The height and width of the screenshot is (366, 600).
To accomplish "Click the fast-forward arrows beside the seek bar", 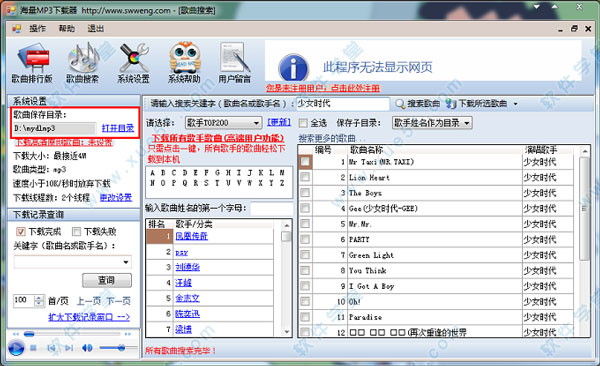I will [x=127, y=334].
